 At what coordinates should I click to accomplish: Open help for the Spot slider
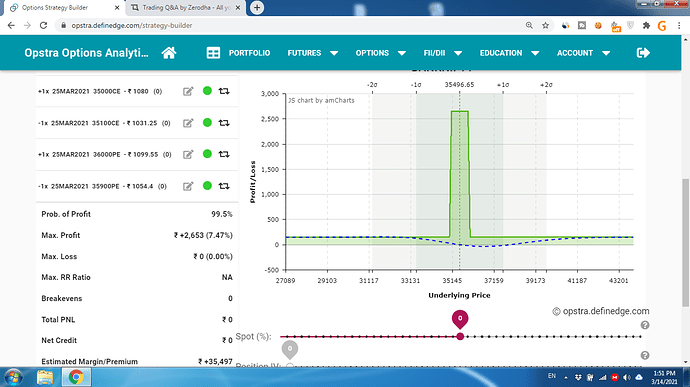(645, 325)
